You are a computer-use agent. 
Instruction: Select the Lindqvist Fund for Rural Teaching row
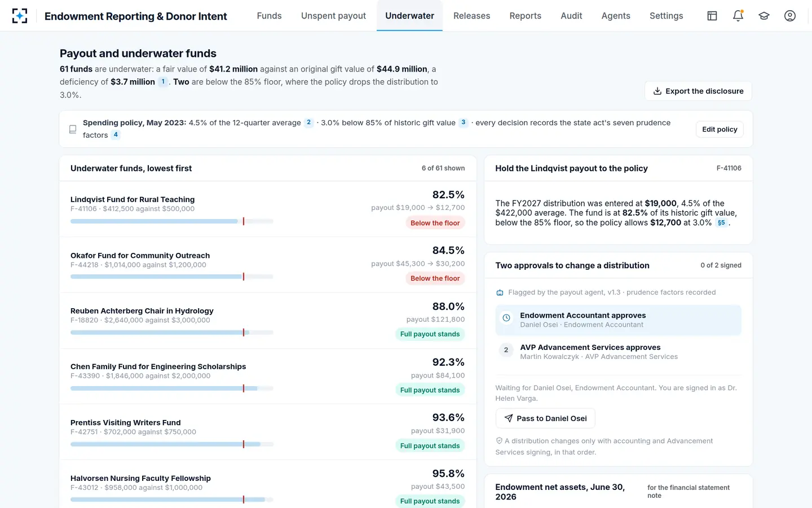click(268, 209)
